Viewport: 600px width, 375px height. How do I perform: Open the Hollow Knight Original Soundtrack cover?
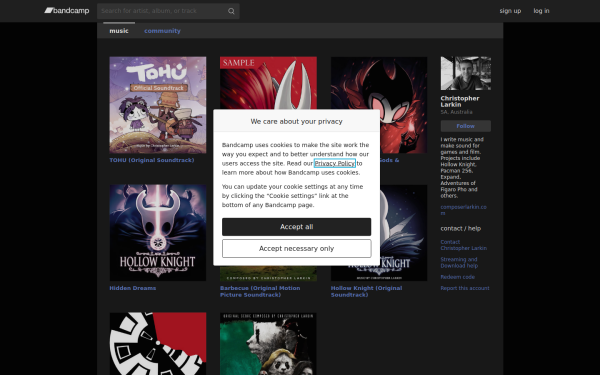pyautogui.click(x=403, y=233)
